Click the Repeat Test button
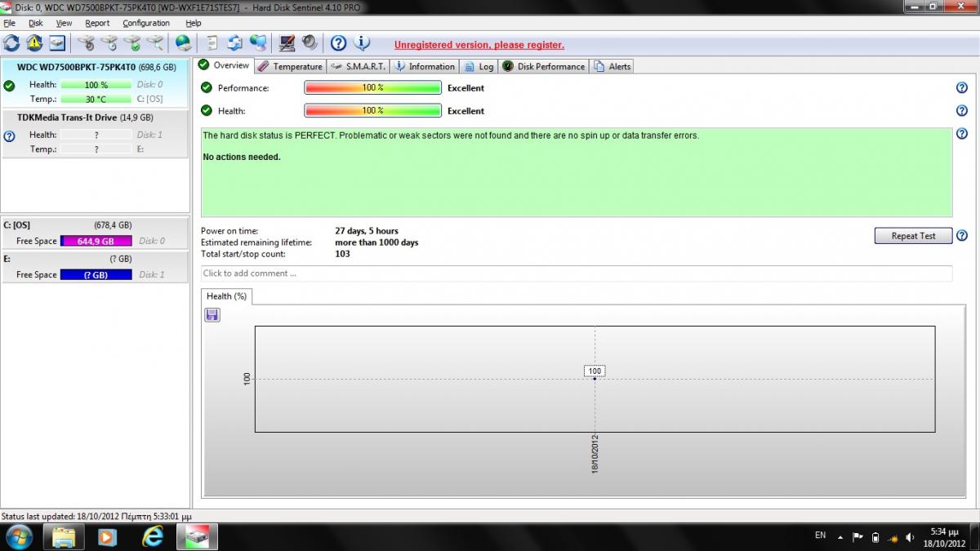 tap(913, 236)
